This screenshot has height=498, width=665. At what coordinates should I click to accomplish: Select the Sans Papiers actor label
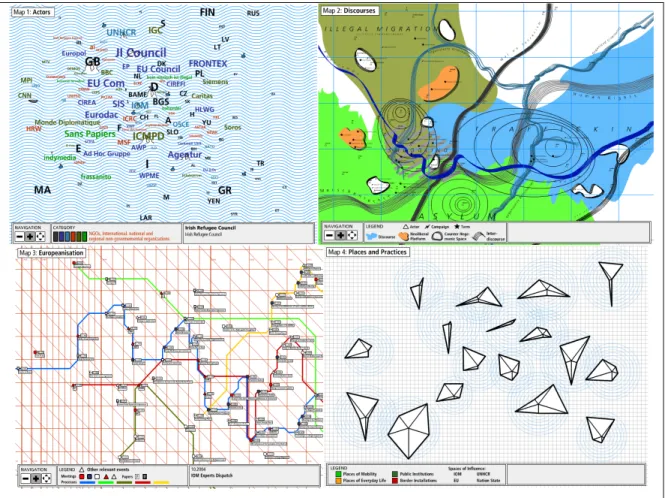tap(90, 134)
